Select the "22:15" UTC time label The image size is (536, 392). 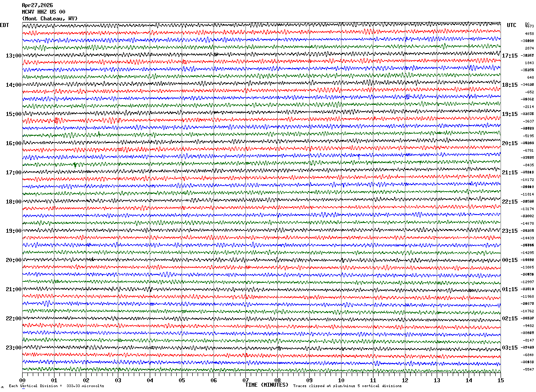(x=510, y=202)
